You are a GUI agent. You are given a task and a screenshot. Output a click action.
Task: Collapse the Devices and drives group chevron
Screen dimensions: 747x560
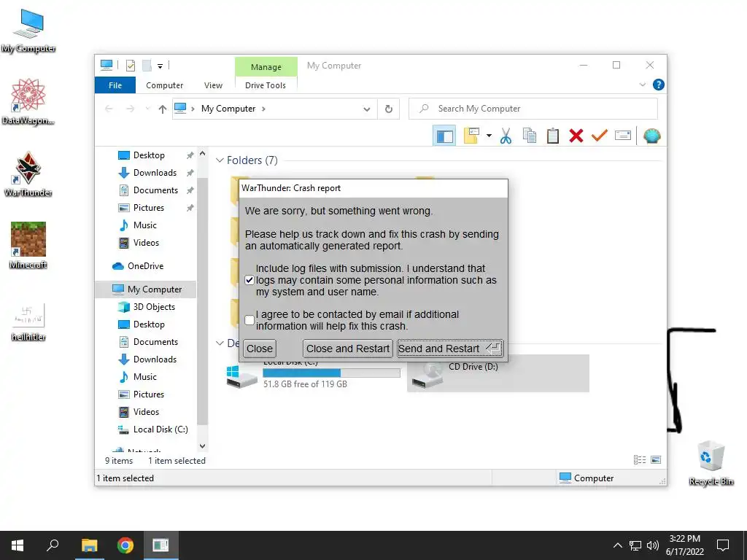pos(220,343)
